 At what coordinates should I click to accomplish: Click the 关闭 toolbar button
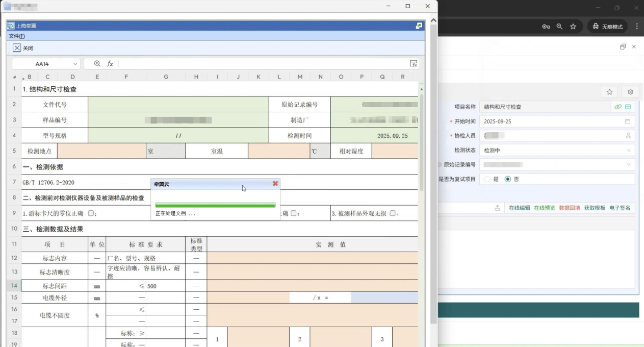tap(23, 48)
